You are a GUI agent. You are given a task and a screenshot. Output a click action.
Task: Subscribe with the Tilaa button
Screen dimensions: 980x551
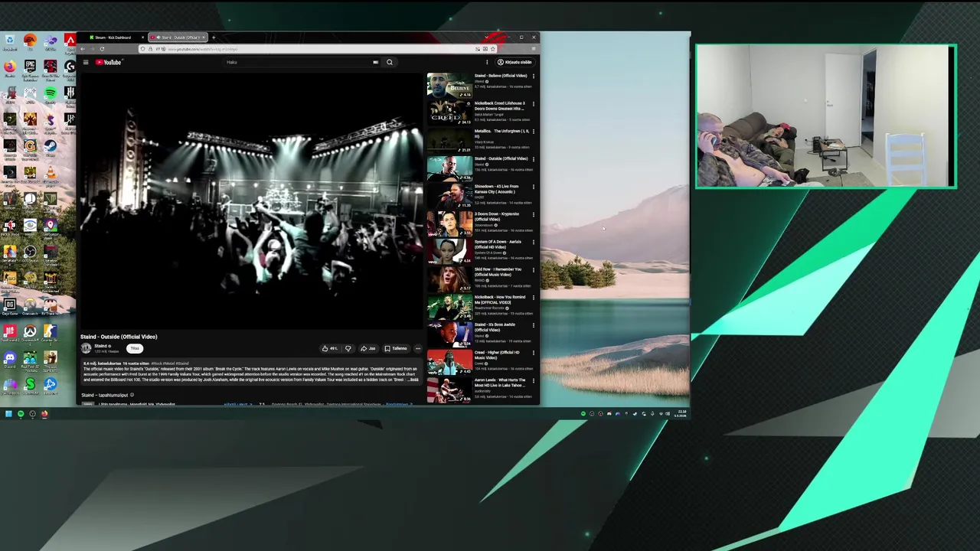click(135, 349)
